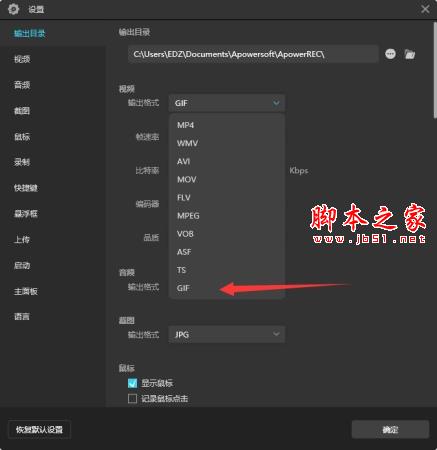Enable the 显示鼠标 checkbox
437x450 pixels.
point(132,383)
